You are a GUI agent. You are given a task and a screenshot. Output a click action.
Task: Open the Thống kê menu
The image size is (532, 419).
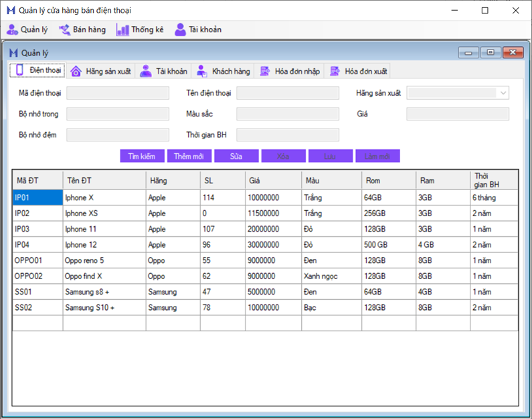click(140, 29)
